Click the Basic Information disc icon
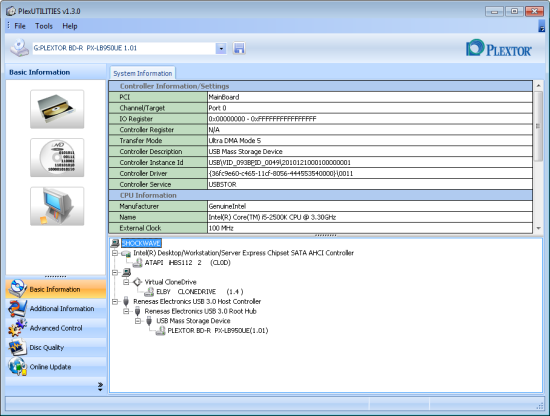This screenshot has height=416, width=550. [x=17, y=288]
